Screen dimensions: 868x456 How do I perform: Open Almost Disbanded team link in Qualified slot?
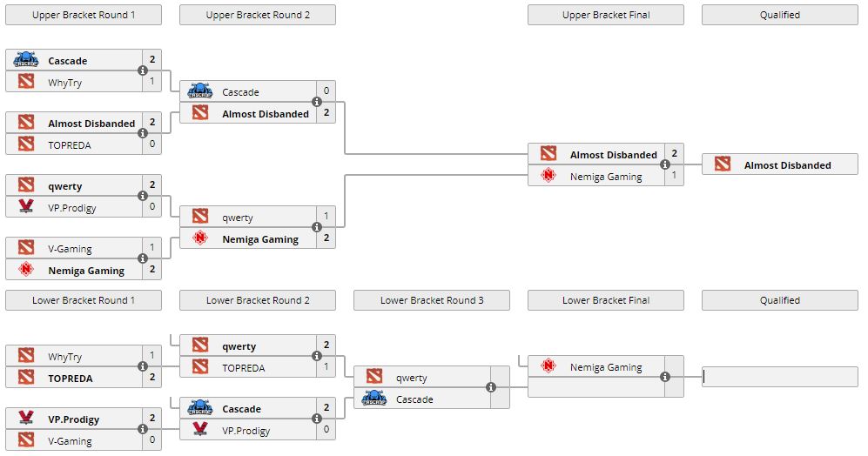pyautogui.click(x=787, y=165)
